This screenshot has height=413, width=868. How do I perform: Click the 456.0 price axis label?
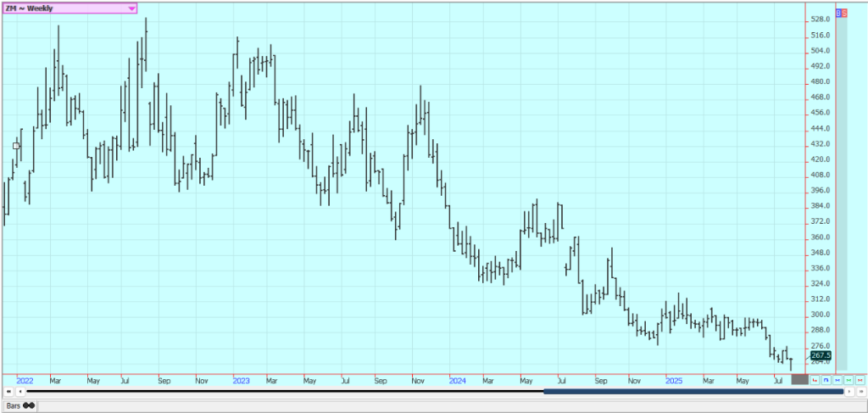821,113
